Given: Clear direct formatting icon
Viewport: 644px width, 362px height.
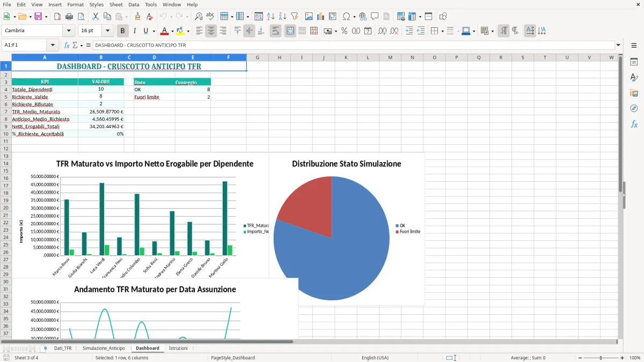Looking at the screenshot, I should [149, 17].
